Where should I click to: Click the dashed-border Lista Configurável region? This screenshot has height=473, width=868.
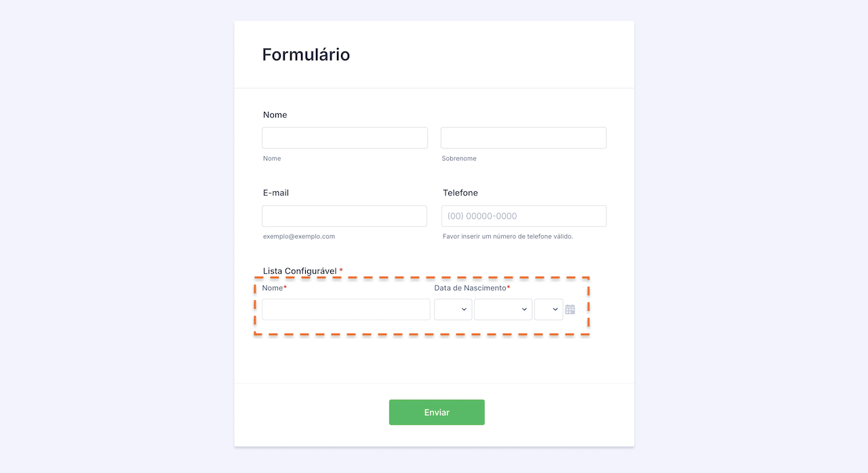click(422, 304)
